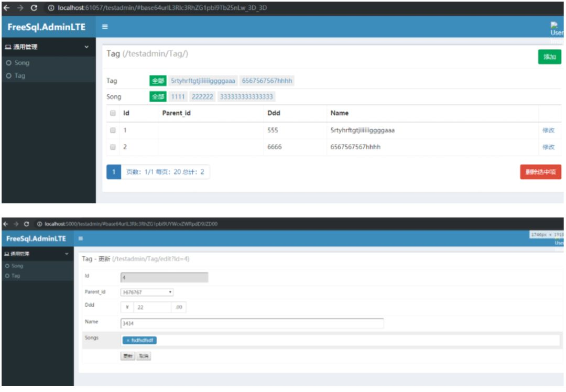Viewport: 566px width, 392px height.
Task: Click the Ddd cell value 6666
Action: coord(274,147)
